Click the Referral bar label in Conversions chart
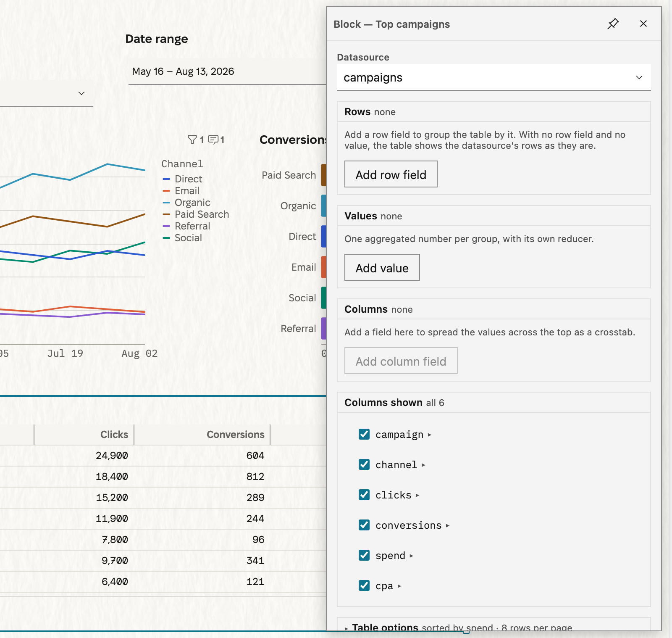 (x=298, y=329)
